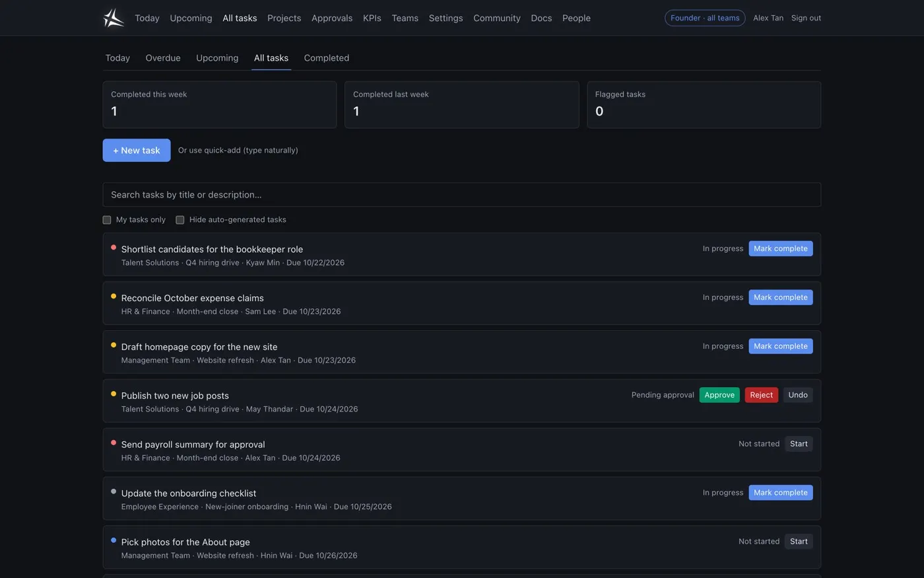Open task Update the onboarding checklist
Screen dimensions: 924x578
coord(189,493)
